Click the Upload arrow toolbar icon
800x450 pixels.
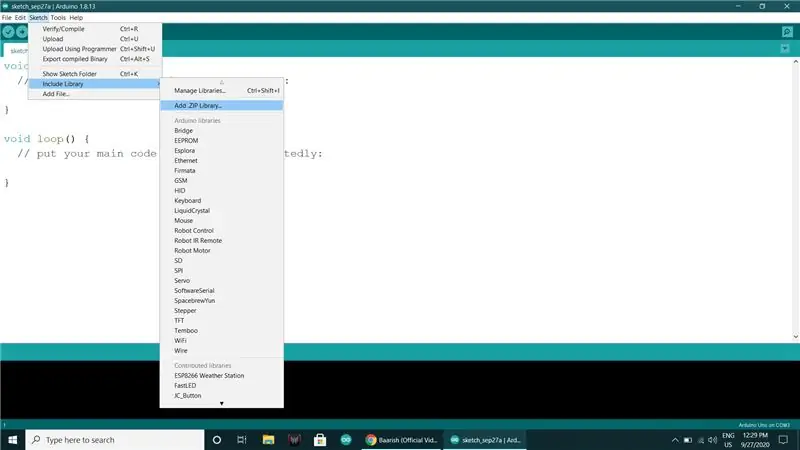22,32
